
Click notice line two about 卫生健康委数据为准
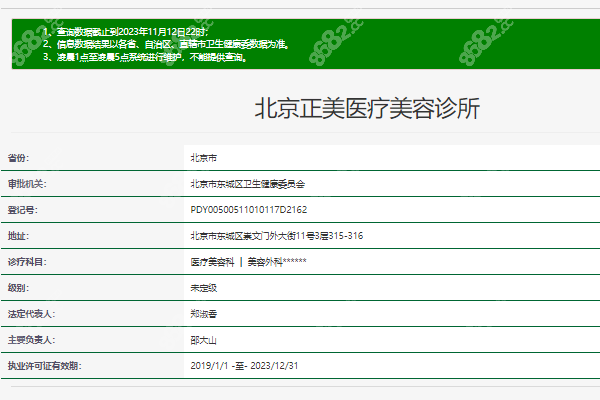pyautogui.click(x=166, y=44)
